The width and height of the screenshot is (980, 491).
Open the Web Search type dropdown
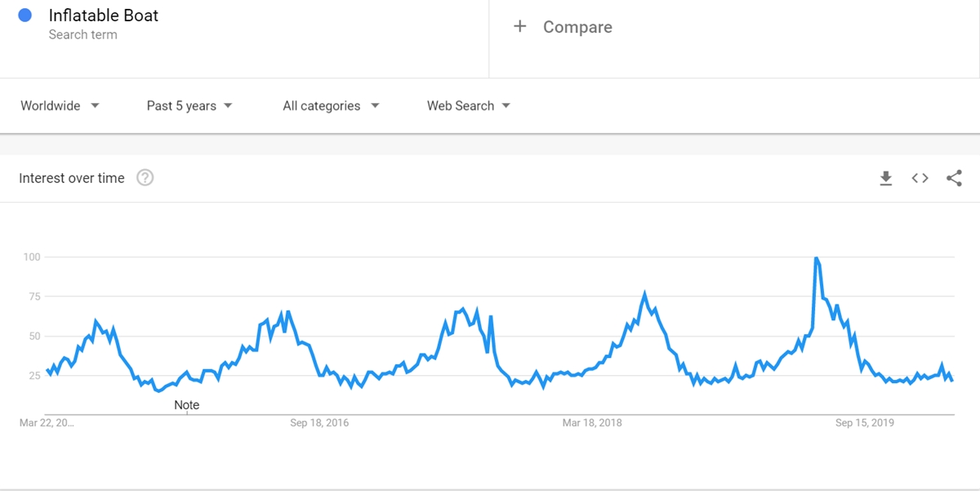tap(469, 105)
